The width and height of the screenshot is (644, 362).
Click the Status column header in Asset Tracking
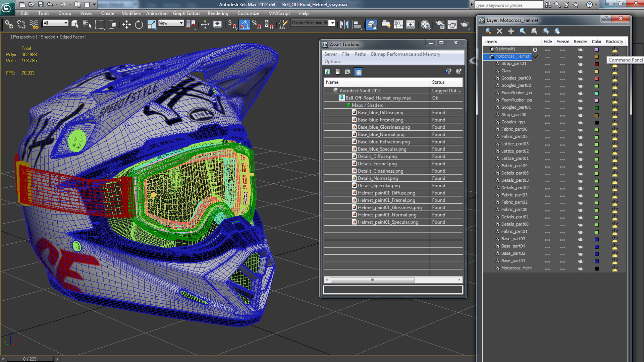pos(446,82)
